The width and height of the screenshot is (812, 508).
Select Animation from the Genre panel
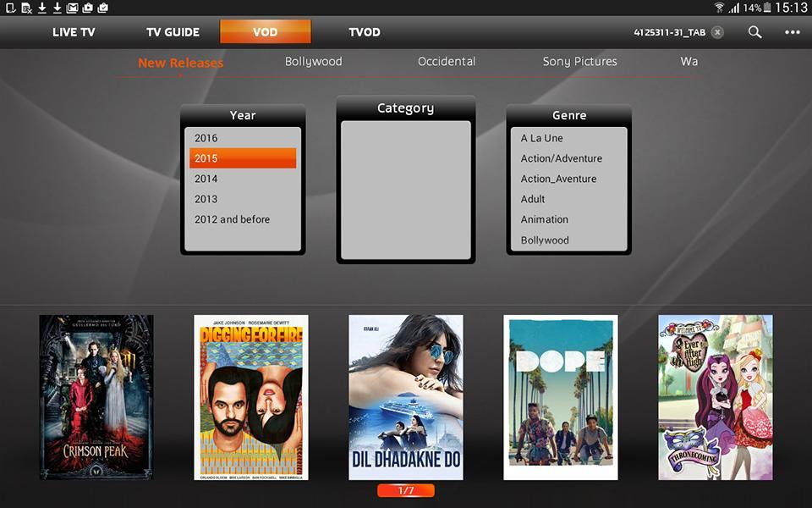click(x=567, y=219)
